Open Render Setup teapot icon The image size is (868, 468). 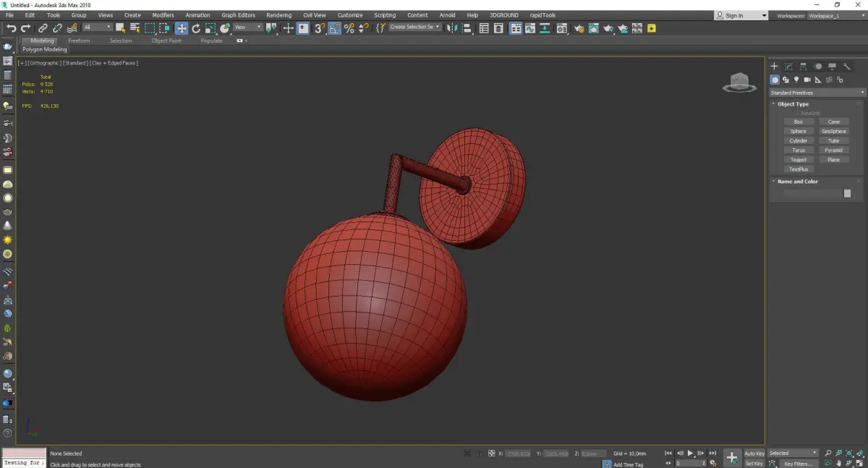coord(579,28)
